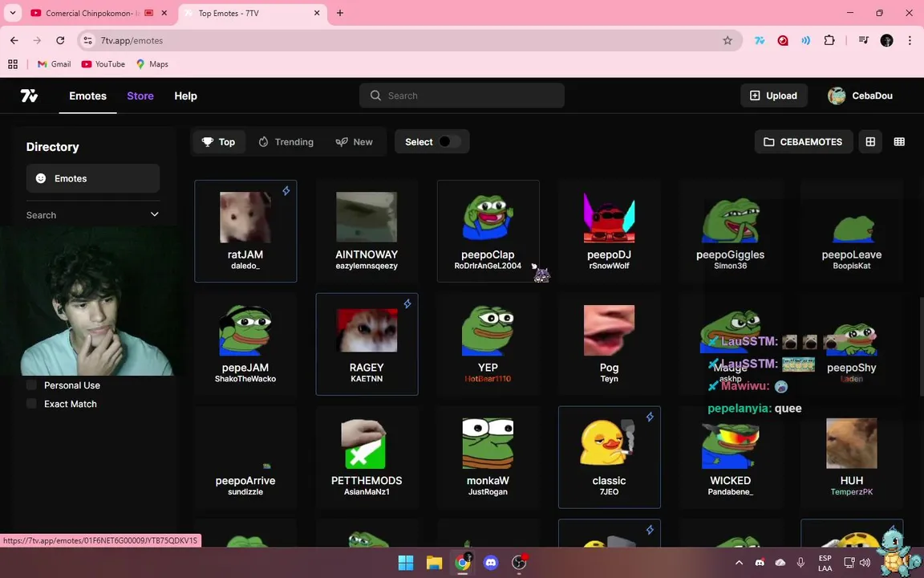
Task: Open File Explorer from taskbar
Action: point(434,563)
